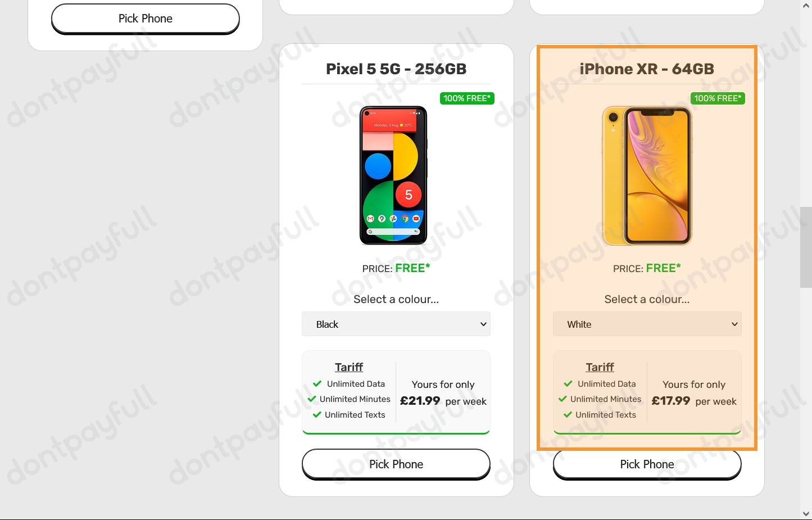Image resolution: width=812 pixels, height=520 pixels.
Task: Click the Pick Phone button in the left card
Action: 146,19
